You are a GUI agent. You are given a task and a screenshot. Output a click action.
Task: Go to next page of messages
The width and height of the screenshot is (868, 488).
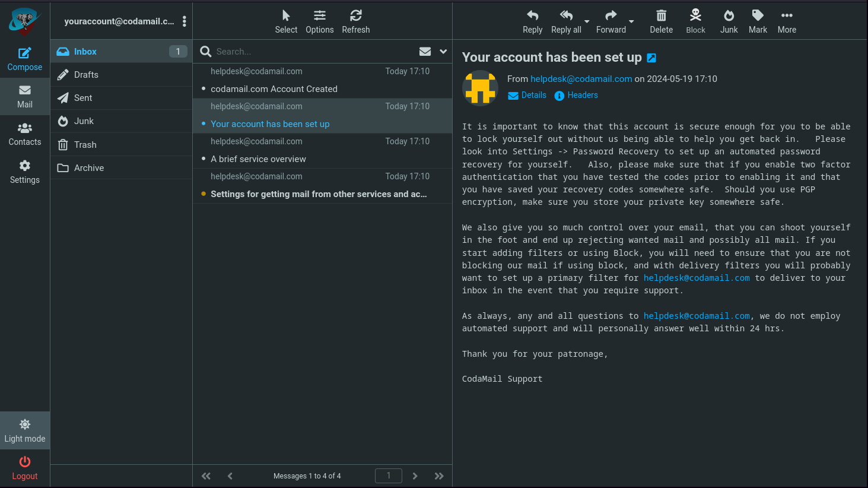(415, 476)
